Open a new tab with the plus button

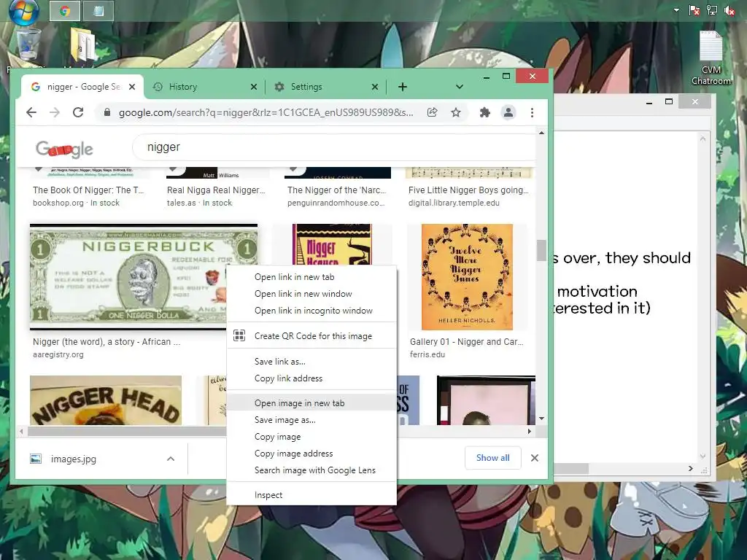tap(403, 87)
